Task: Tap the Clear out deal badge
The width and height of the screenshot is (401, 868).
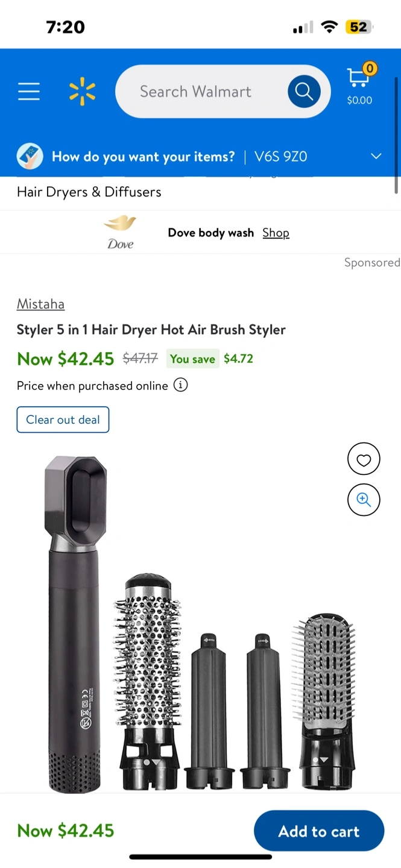Action: tap(63, 420)
